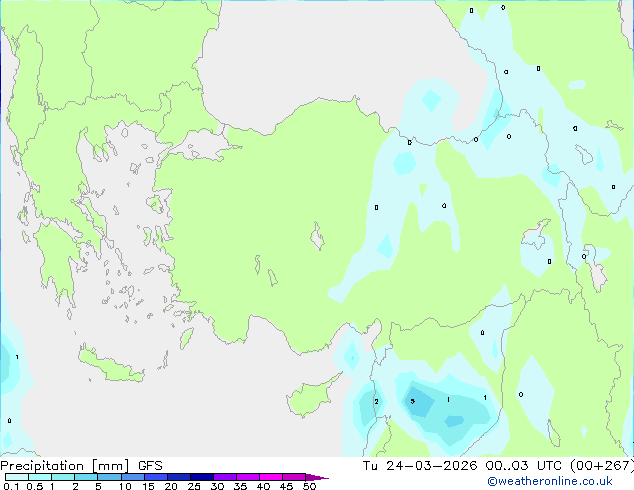634x490 pixels.
Task: Click the legend value '50'
Action: tap(309, 486)
